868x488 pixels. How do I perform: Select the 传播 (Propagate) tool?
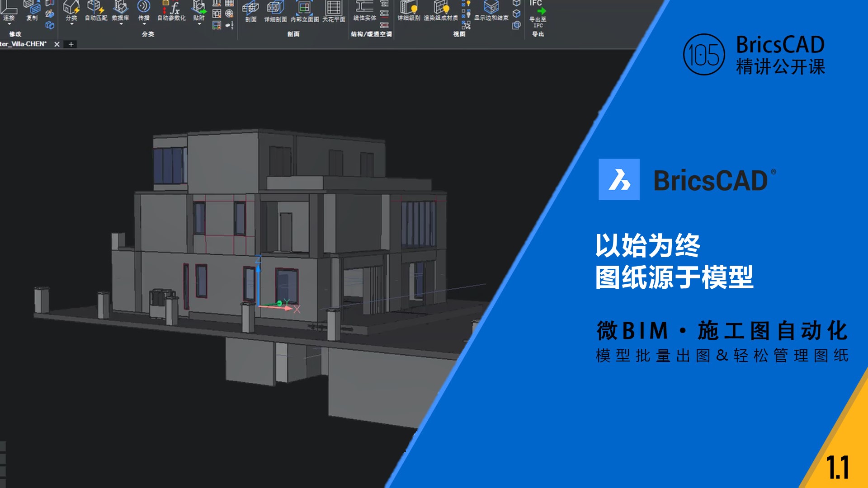[144, 7]
